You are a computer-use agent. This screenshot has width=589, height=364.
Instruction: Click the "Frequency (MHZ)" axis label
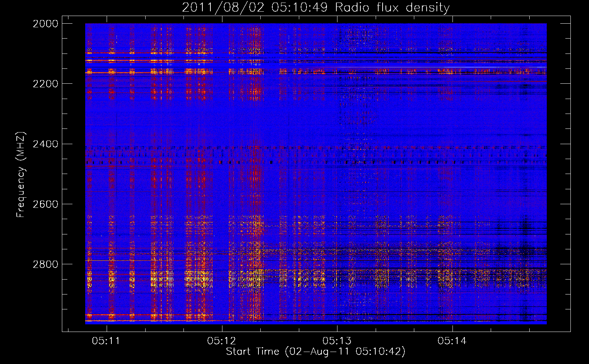pos(21,174)
